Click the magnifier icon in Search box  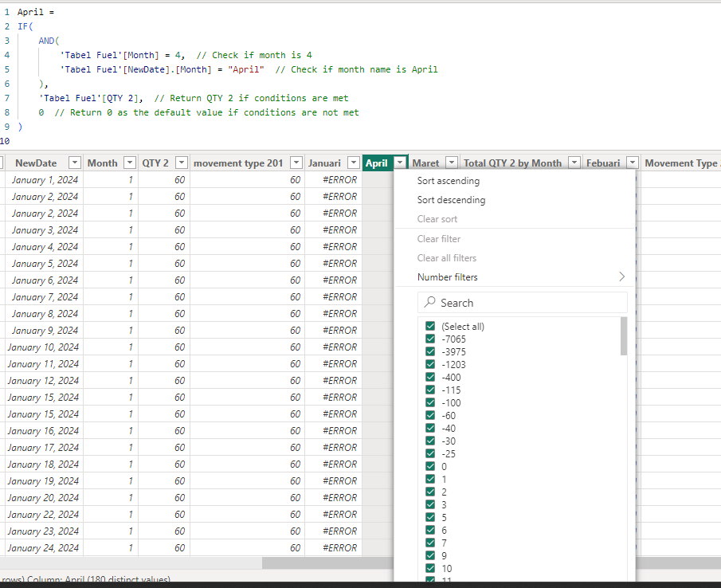[429, 302]
